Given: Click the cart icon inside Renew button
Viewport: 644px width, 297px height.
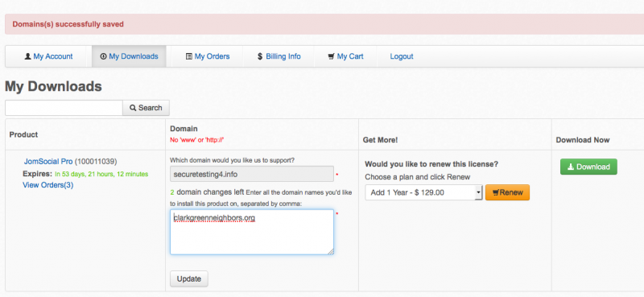Looking at the screenshot, I should [x=496, y=192].
